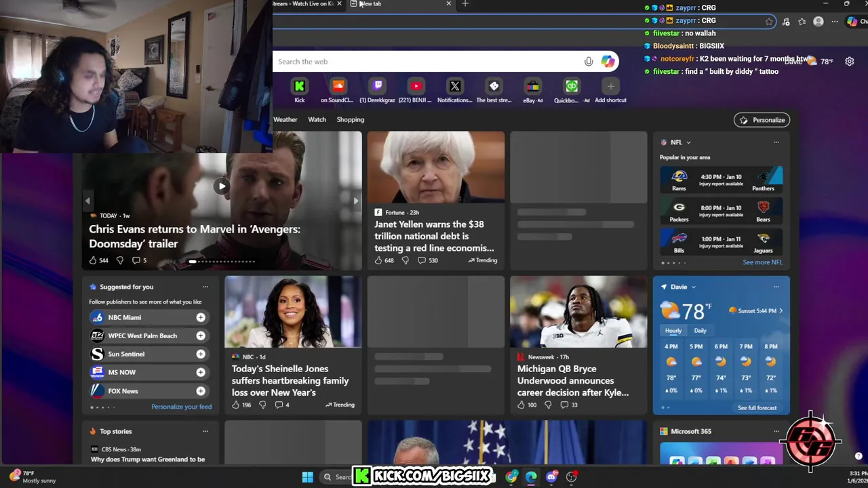This screenshot has height=488, width=868.
Task: Expand the Davie location dropdown
Action: (x=693, y=287)
